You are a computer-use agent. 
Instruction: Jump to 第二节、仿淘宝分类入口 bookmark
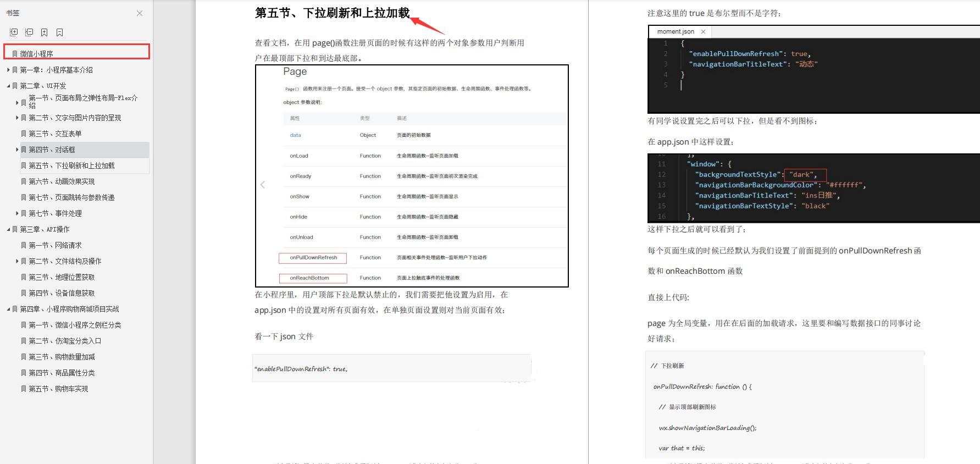(x=65, y=341)
